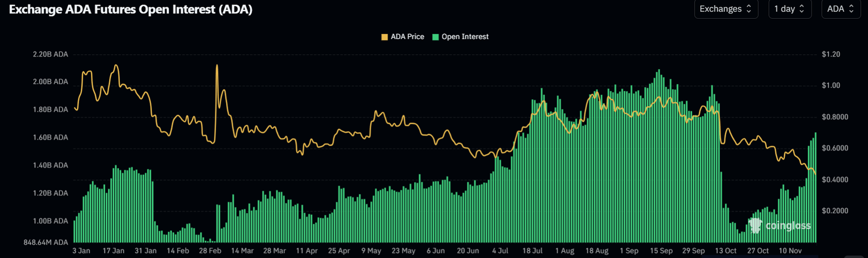
Task: Click the 13 Oct x-axis label
Action: tap(726, 250)
